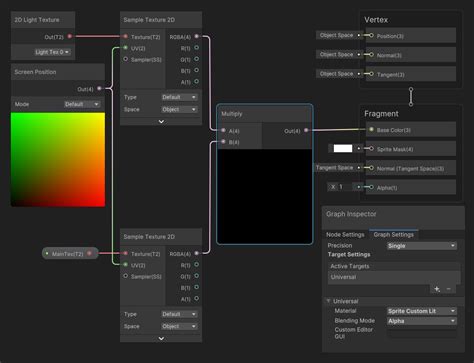Image resolution: width=474 pixels, height=363 pixels.
Task: Click the Out(T2) port on 2D Light Texture node
Action: pyautogui.click(x=70, y=36)
